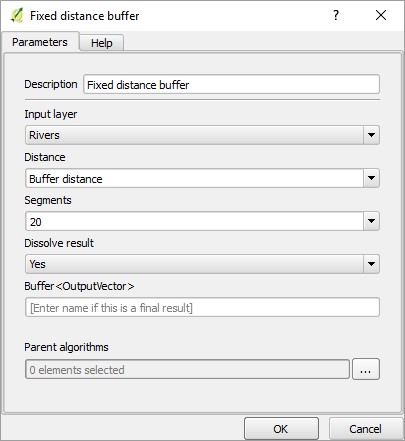405x441 pixels.
Task: Click the Description text field
Action: [x=231, y=84]
